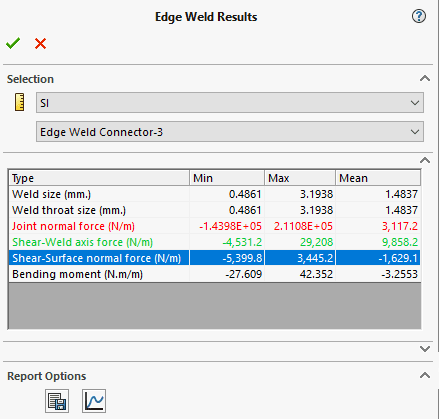Click the highlighted max value 3,445.2
The width and height of the screenshot is (439, 419).
pos(315,258)
